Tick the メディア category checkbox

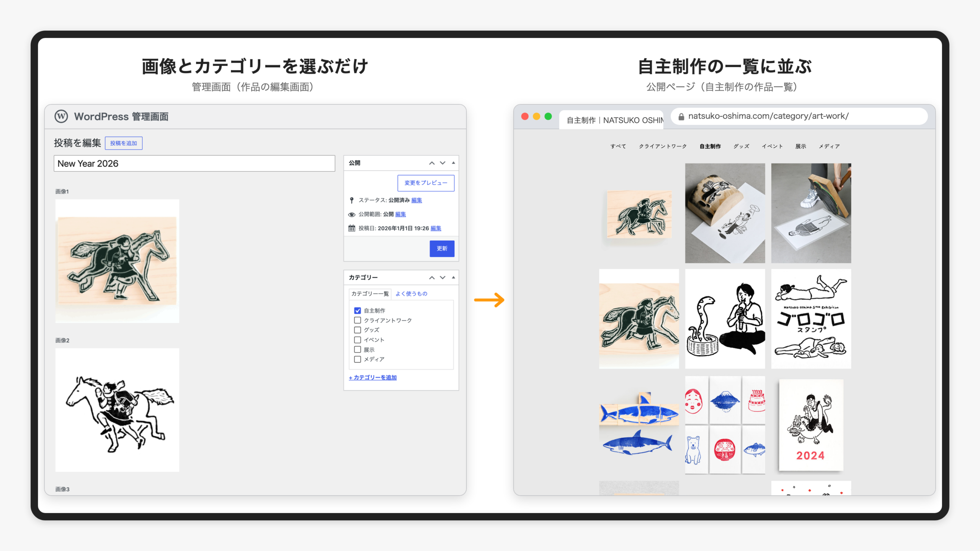[358, 359]
